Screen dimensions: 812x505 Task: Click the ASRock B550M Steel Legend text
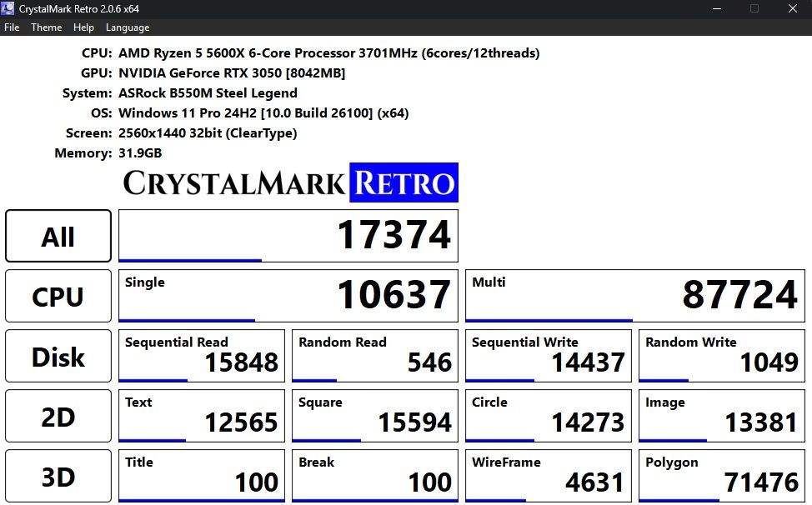(x=208, y=93)
